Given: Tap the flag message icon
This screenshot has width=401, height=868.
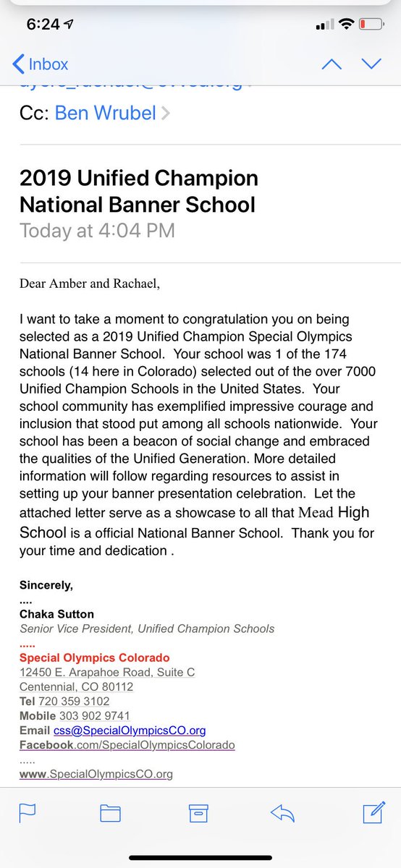Looking at the screenshot, I should 28,813.
